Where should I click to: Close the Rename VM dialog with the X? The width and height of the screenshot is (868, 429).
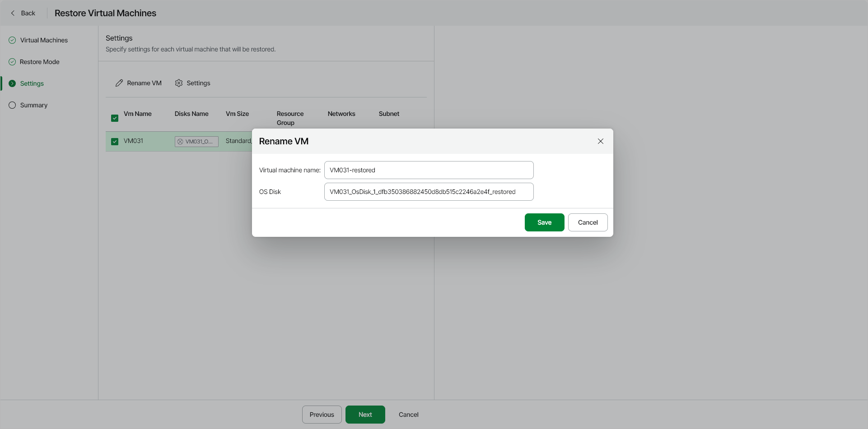click(600, 141)
